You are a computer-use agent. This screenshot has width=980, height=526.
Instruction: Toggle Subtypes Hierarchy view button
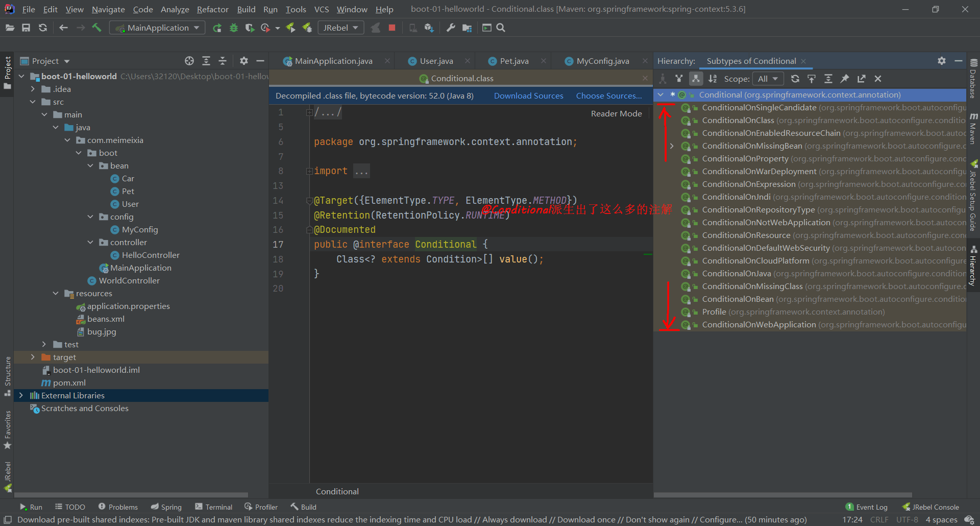point(696,79)
